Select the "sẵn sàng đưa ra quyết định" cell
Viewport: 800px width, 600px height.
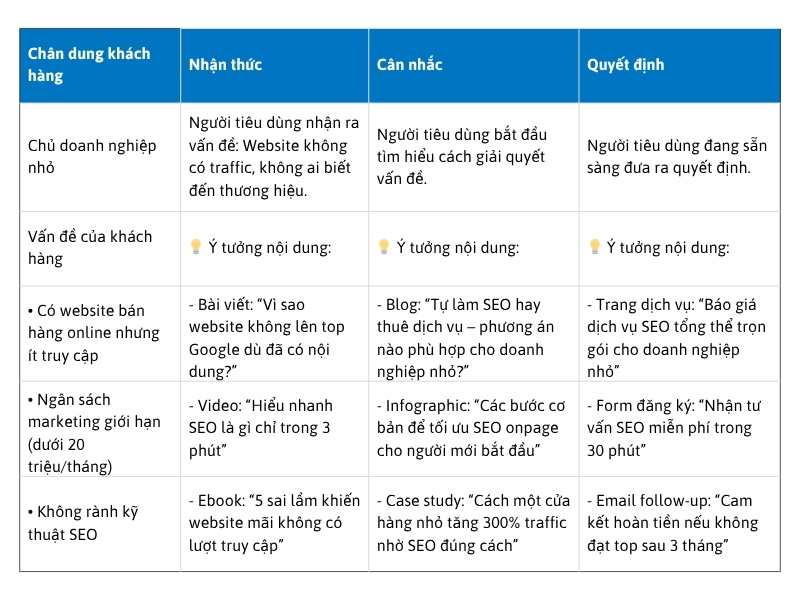click(679, 157)
